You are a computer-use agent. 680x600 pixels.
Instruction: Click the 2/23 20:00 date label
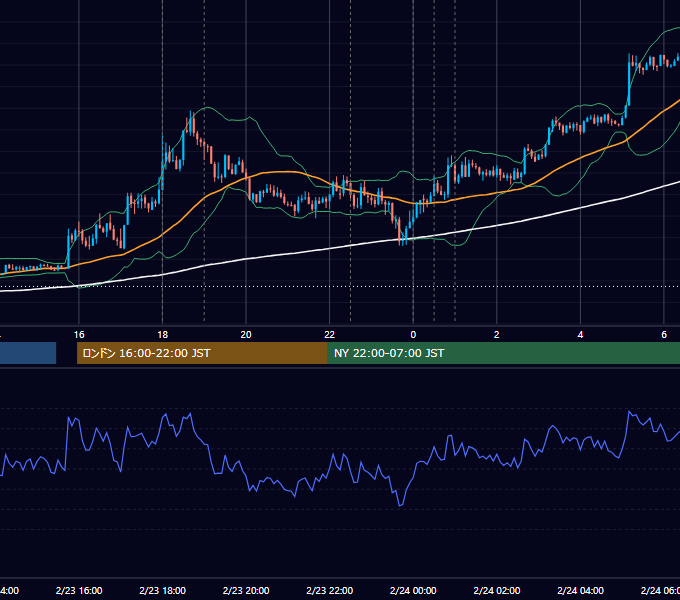(246, 590)
